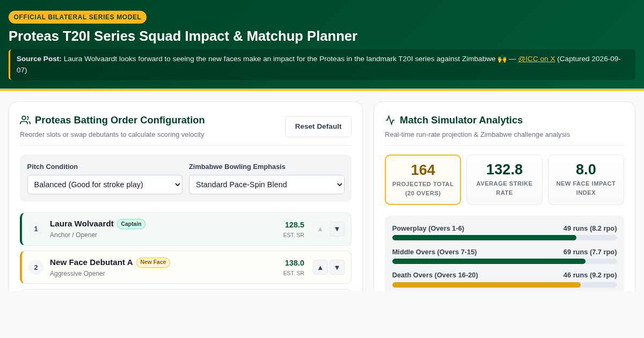Screen dimensions: 644x338
Task: Click the Captain badge on Laura Wolvaardt
Action: 131,224
